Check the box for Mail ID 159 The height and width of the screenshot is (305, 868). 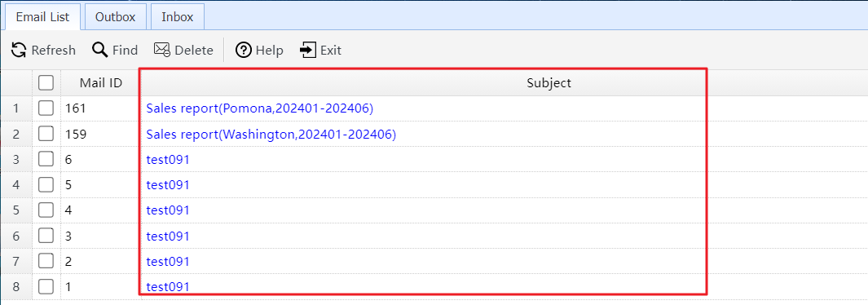click(46, 134)
